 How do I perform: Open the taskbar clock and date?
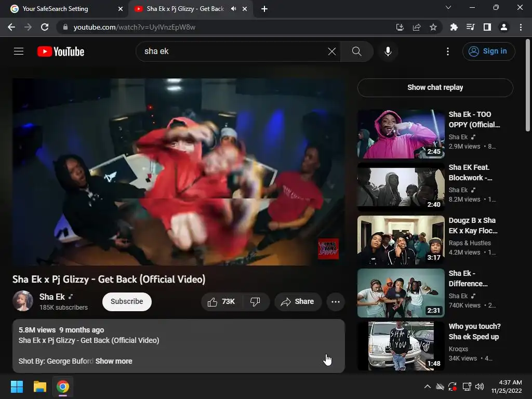click(x=506, y=387)
